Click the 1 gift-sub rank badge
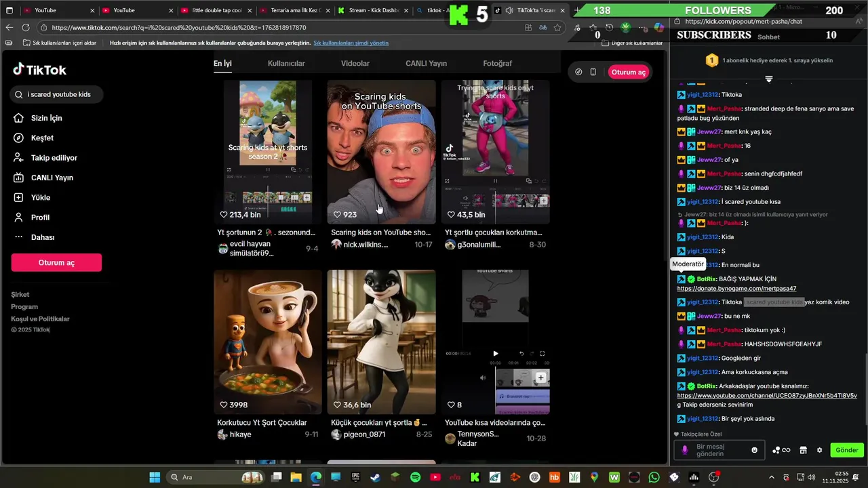Screen dimensions: 868x488 pos(711,60)
